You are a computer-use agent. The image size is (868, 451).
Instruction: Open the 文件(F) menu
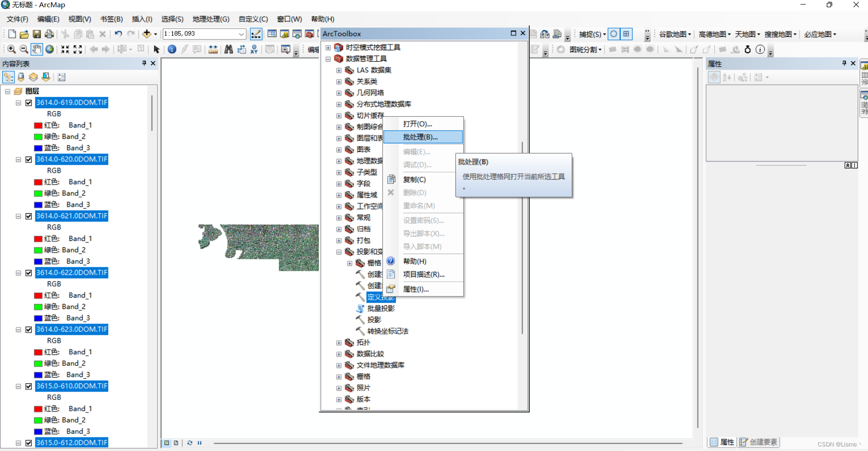pyautogui.click(x=17, y=19)
